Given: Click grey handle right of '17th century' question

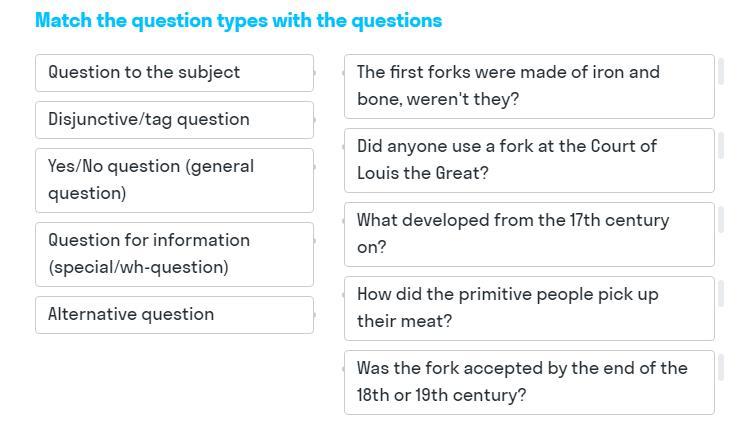Looking at the screenshot, I should pos(721,220).
